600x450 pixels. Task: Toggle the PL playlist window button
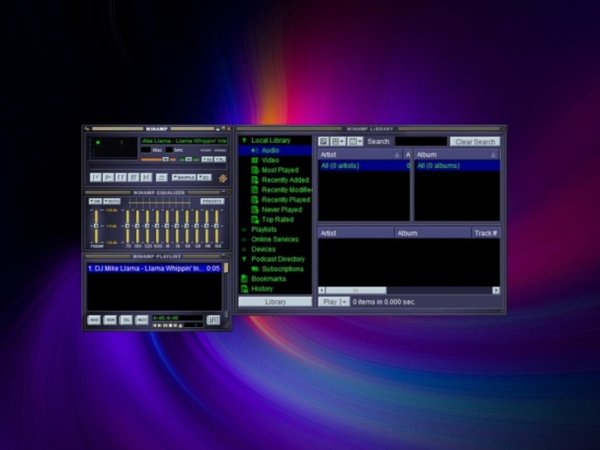[220, 159]
